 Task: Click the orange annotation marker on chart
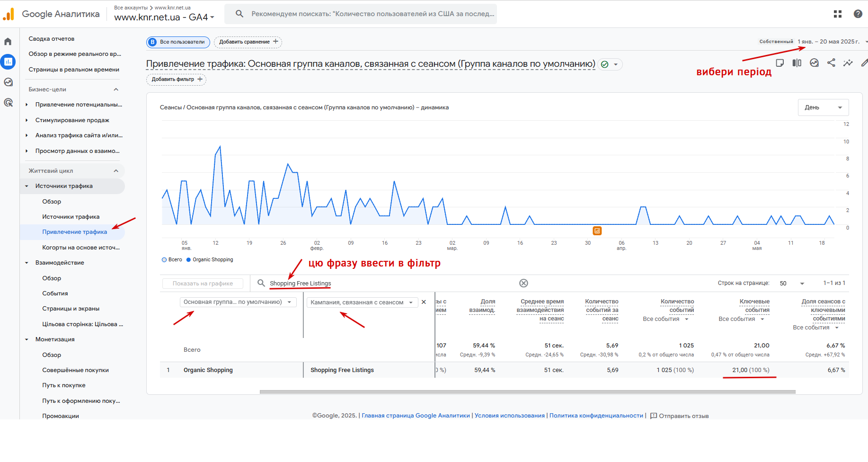[x=597, y=231]
